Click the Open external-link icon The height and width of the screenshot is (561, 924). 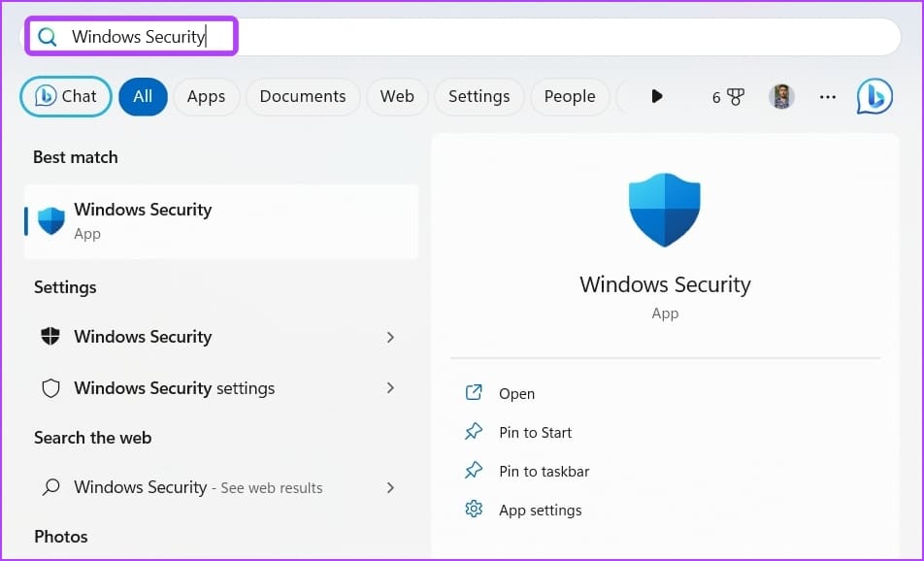[474, 392]
